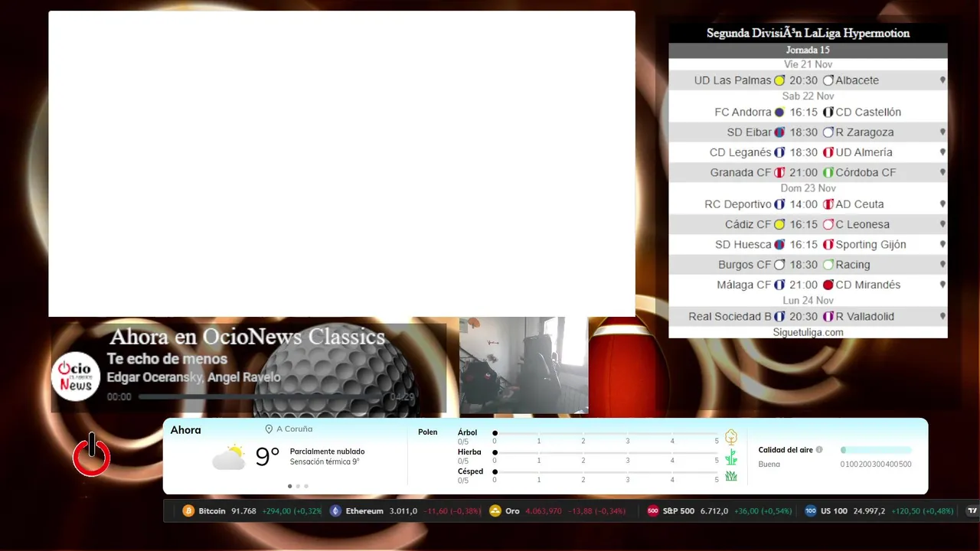
Task: Click the Albacete team crest
Action: coord(828,80)
